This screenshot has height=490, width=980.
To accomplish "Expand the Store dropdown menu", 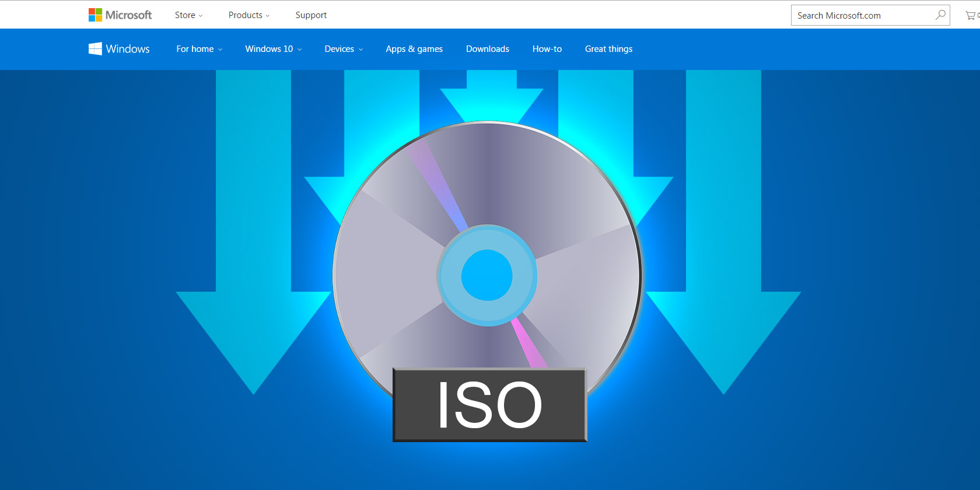I will click(x=188, y=15).
